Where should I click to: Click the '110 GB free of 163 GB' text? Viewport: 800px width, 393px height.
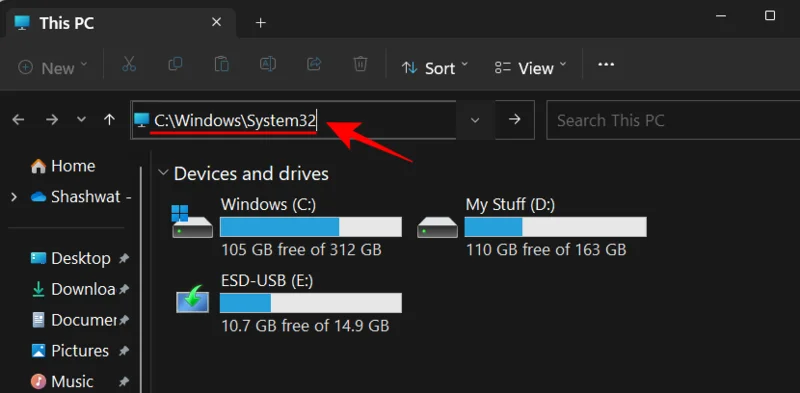pyautogui.click(x=546, y=250)
